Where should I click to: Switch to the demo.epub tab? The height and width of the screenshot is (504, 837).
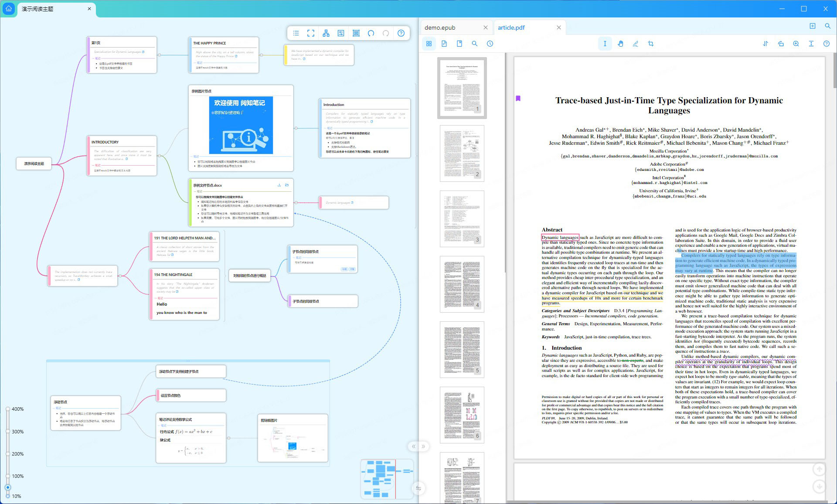440,27
